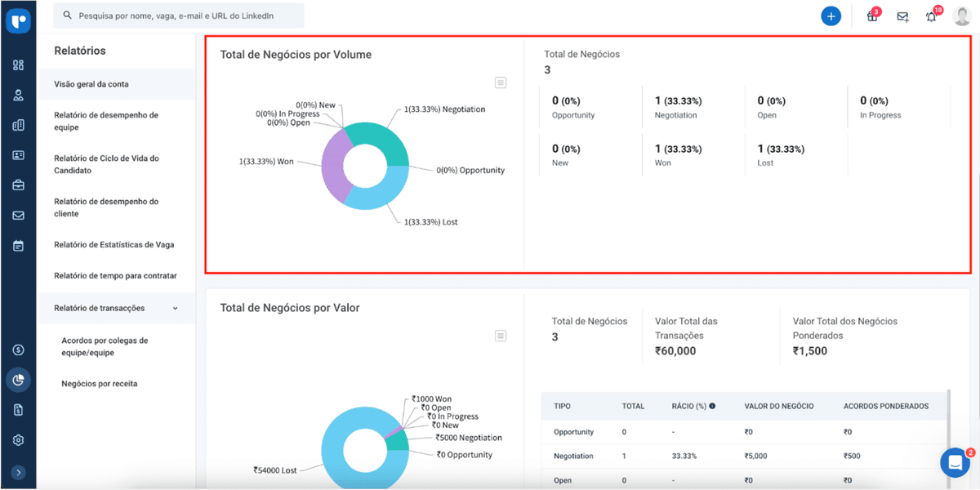Click the dollar sign icon in sidebar
Screen dimensions: 980x490
coord(18,350)
